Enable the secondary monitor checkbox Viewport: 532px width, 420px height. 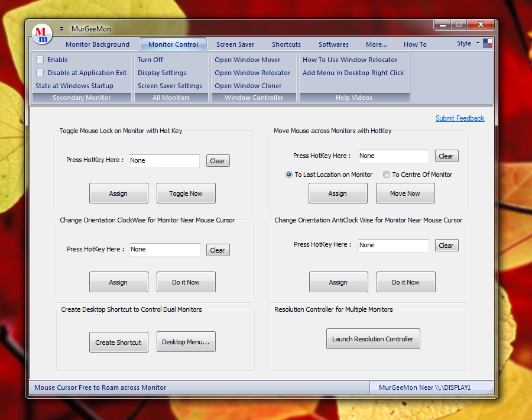[40, 60]
